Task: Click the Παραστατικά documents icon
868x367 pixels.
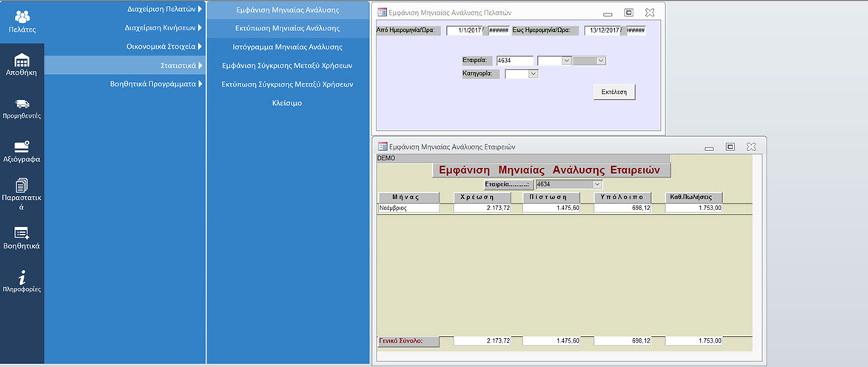Action: pos(21,194)
